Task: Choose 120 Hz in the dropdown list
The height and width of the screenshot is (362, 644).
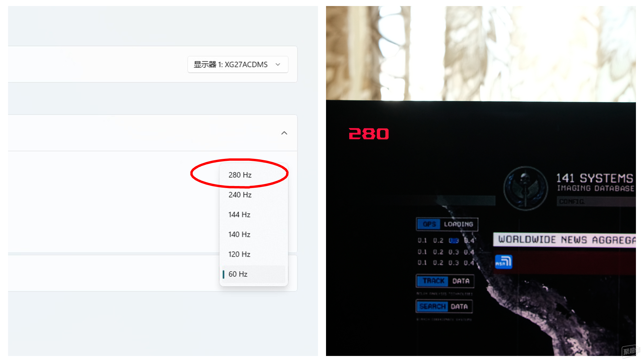Action: click(254, 254)
